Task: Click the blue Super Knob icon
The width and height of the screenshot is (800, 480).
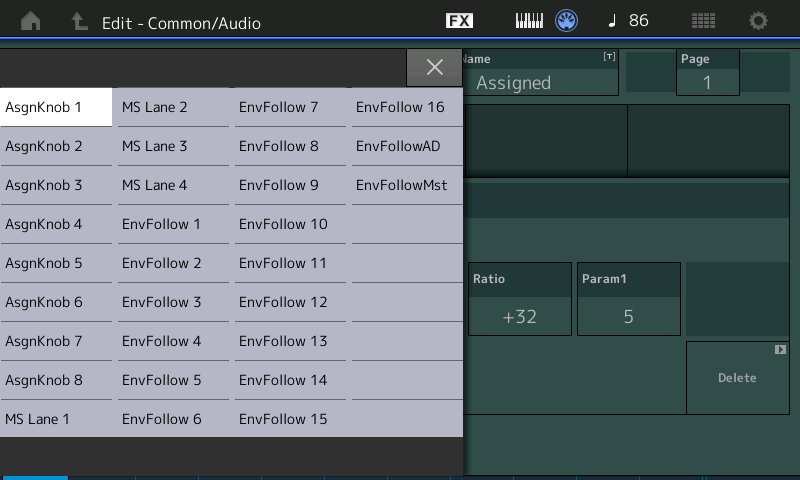Action: pyautogui.click(x=567, y=21)
